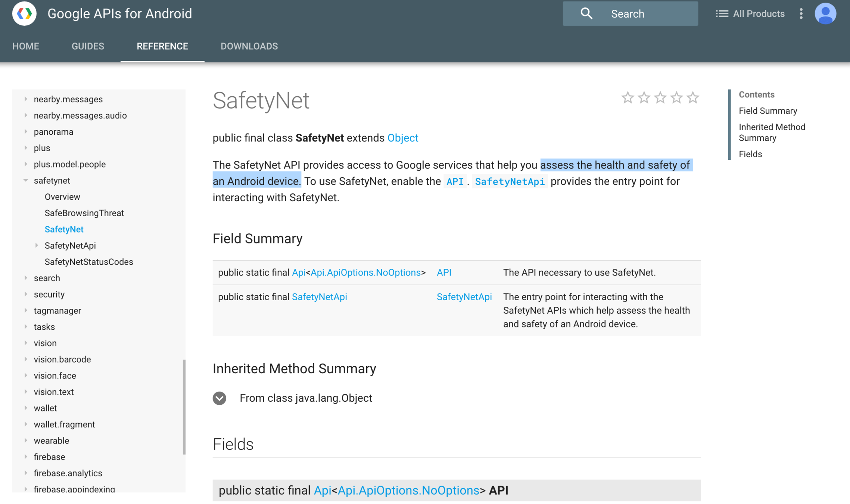Image resolution: width=850 pixels, height=504 pixels.
Task: Rate the page three stars
Action: (660, 98)
